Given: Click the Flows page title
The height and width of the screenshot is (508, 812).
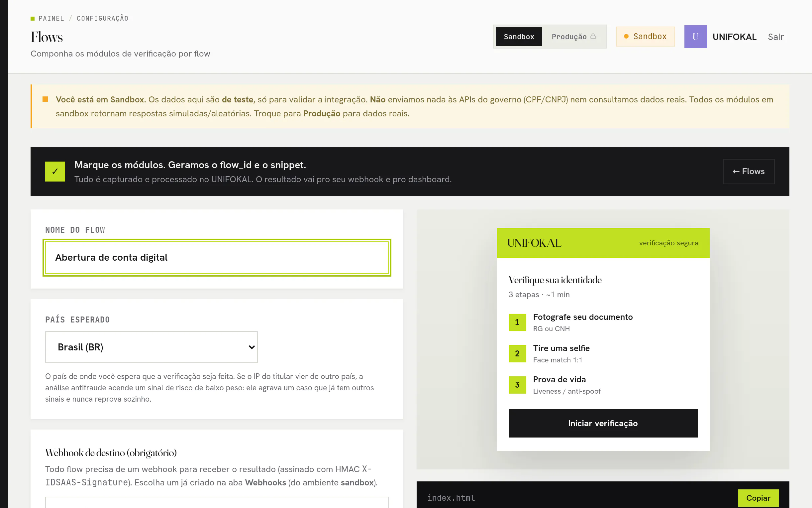Looking at the screenshot, I should [47, 37].
